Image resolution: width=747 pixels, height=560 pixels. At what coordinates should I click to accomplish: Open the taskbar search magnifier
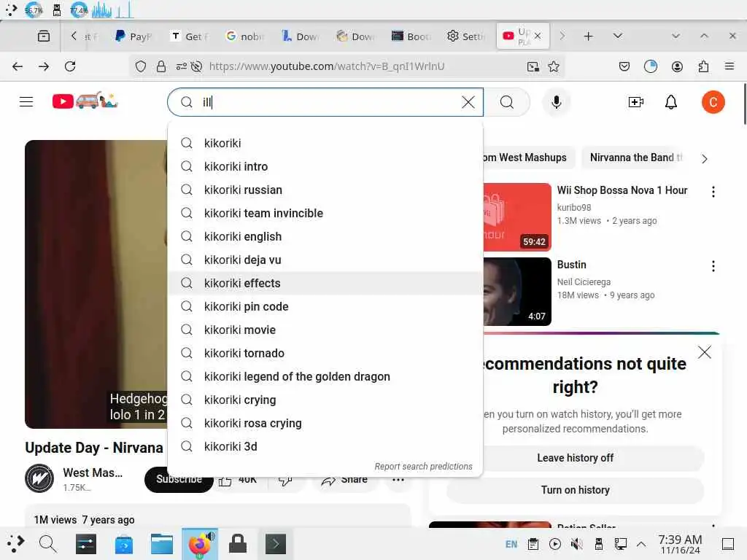tap(47, 543)
